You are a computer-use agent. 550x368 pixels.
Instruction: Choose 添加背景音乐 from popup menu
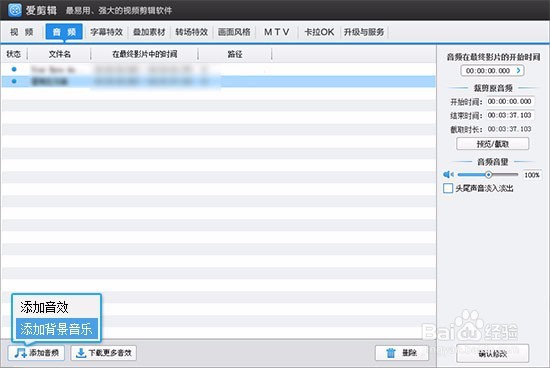tap(56, 329)
